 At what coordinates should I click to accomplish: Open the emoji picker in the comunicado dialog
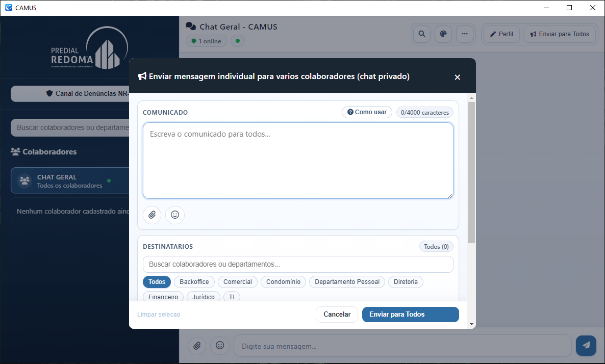pos(175,215)
